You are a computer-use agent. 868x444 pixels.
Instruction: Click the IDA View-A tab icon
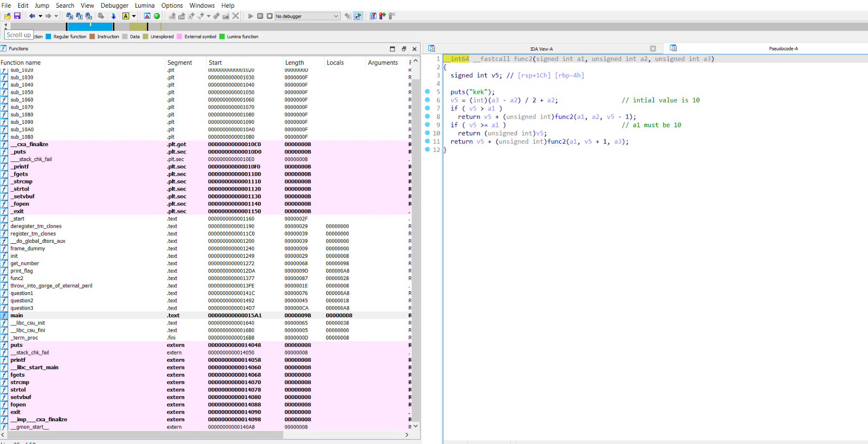tap(432, 48)
